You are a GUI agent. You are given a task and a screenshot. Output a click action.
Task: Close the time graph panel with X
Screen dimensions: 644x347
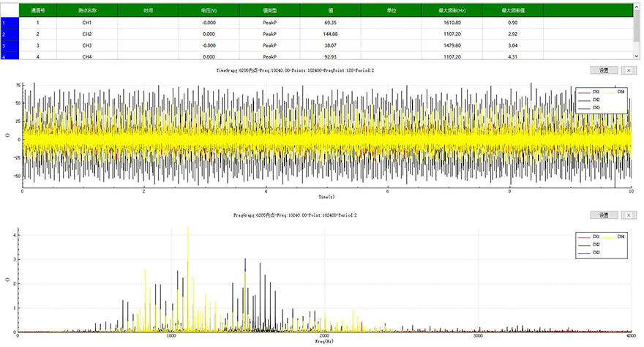click(x=629, y=70)
